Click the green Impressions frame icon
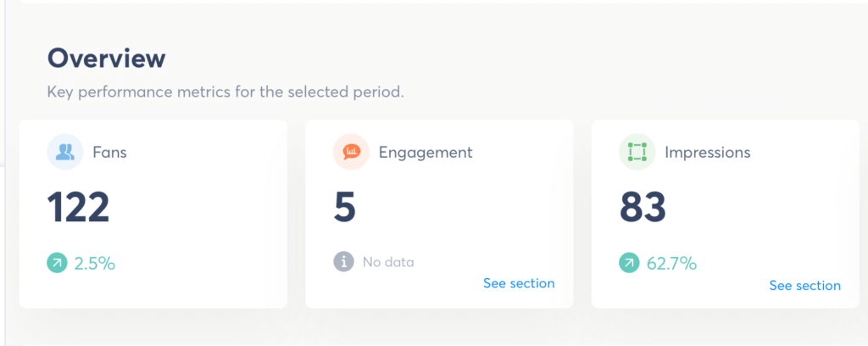Image resolution: width=868 pixels, height=346 pixels. click(x=637, y=153)
